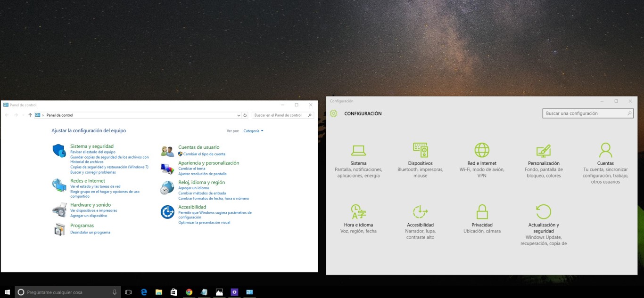644x298 pixels.
Task: Open the Redes e Internet heading link
Action: click(88, 181)
